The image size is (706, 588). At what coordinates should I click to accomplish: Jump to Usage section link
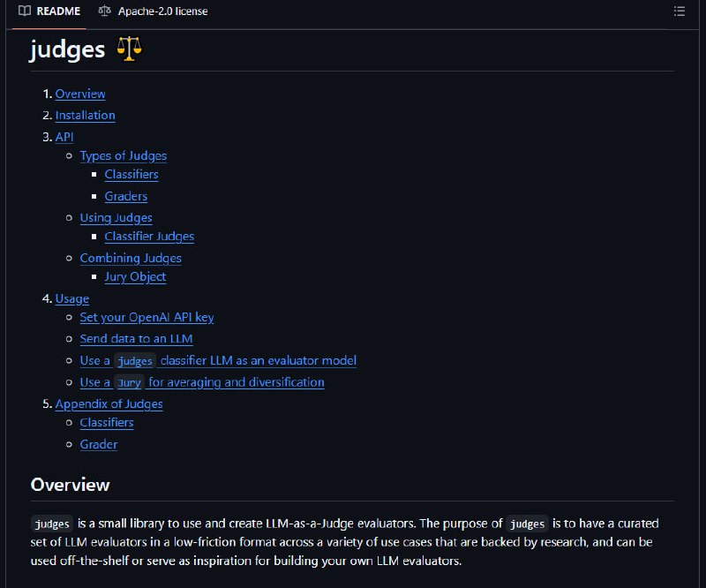coord(72,298)
